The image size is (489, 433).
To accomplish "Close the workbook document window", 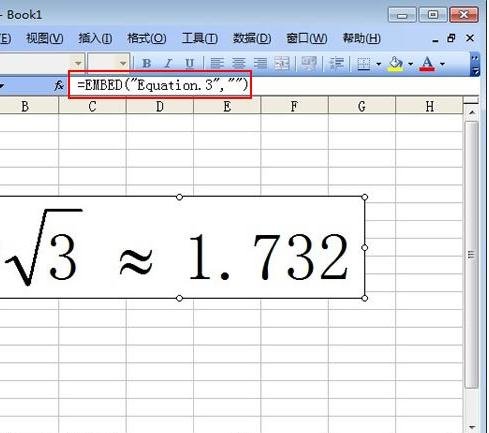I will pos(470,38).
